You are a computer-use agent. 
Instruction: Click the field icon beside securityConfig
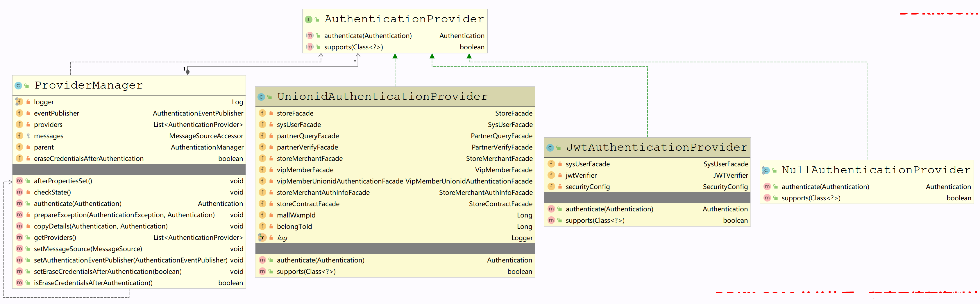(551, 187)
